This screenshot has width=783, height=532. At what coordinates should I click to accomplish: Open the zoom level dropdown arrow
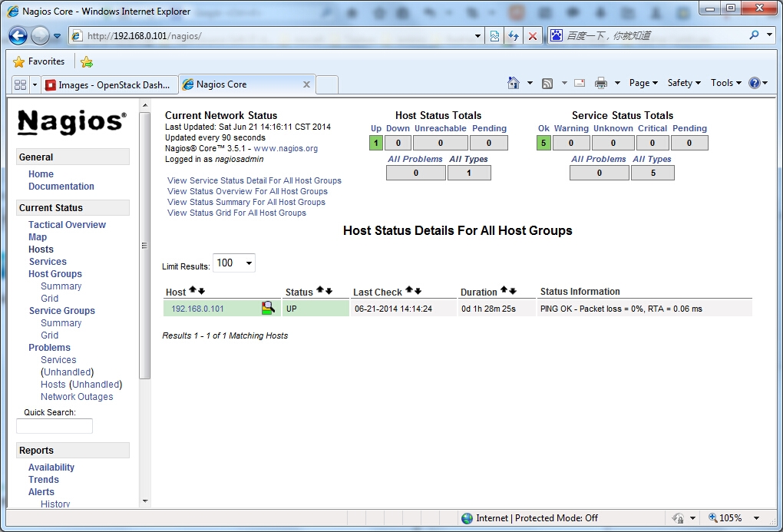click(x=757, y=518)
